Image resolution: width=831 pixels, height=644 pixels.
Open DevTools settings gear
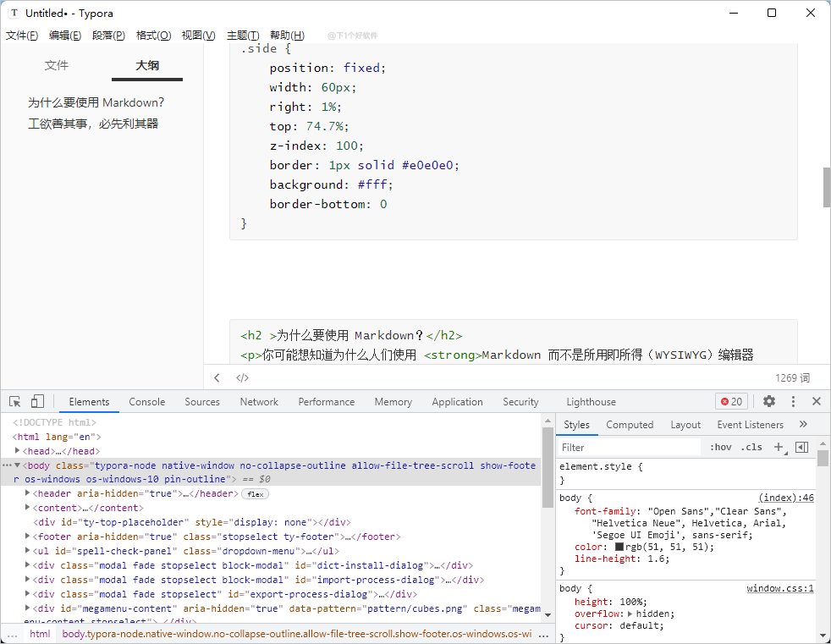tap(768, 402)
